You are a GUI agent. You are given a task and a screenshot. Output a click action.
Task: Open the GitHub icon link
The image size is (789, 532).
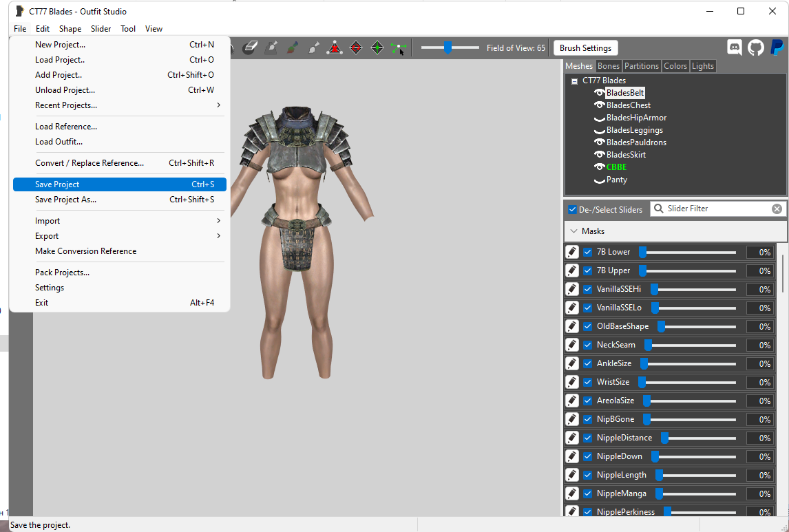[x=756, y=47]
